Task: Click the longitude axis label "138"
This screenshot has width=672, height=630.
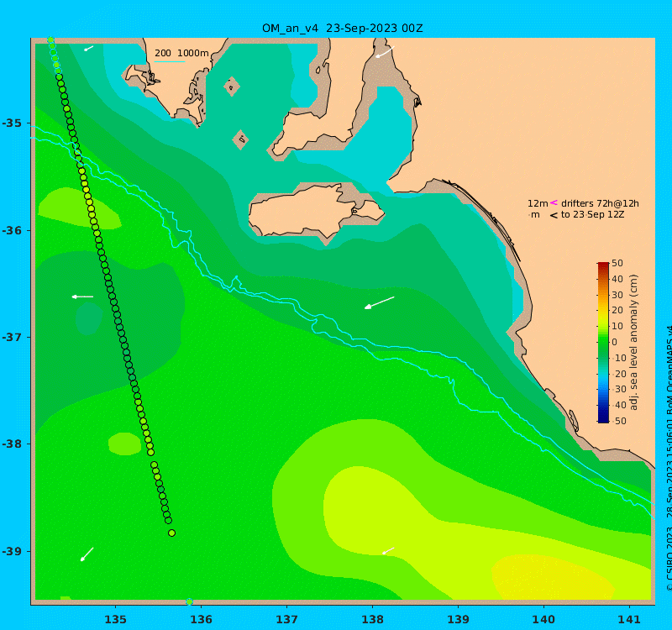Action: coord(372,619)
